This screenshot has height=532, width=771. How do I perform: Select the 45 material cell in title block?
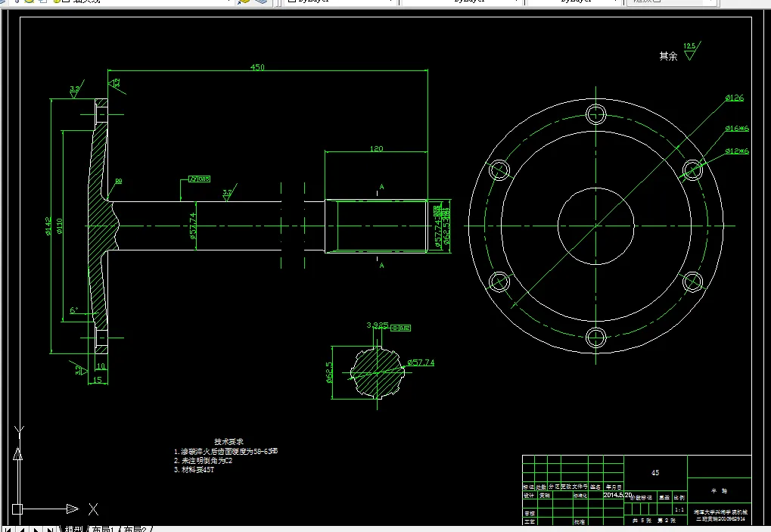pos(655,472)
